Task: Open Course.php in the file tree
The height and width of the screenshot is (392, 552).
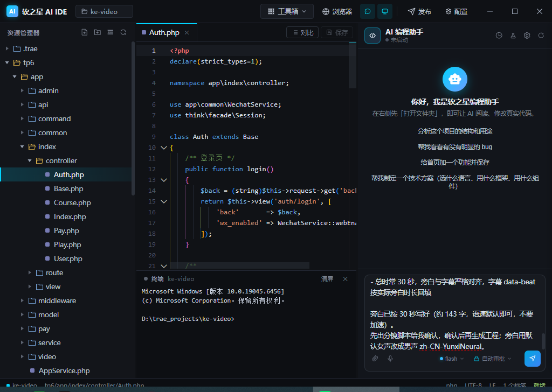Action: point(66,202)
